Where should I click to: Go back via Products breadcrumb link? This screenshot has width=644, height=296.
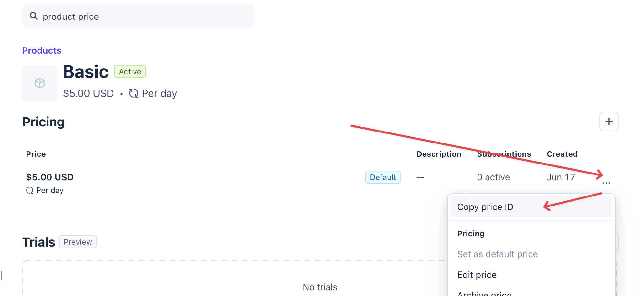click(x=42, y=50)
